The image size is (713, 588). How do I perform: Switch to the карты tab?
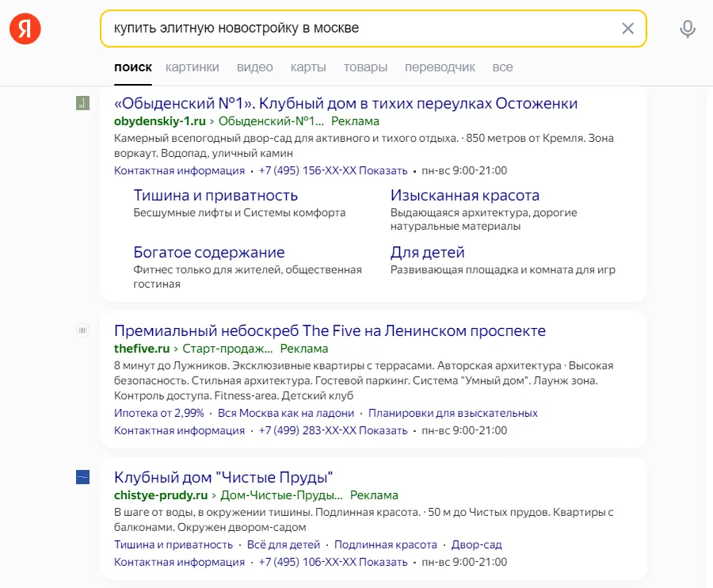308,67
